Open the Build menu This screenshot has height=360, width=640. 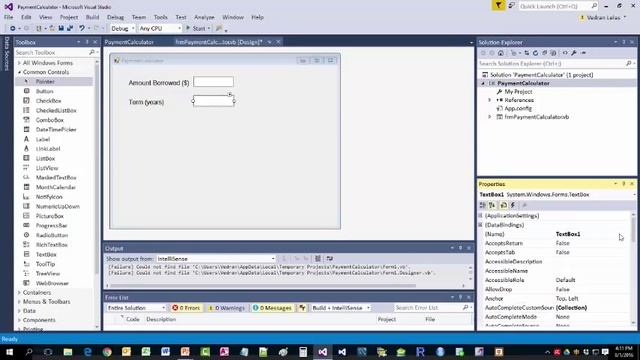click(x=92, y=17)
